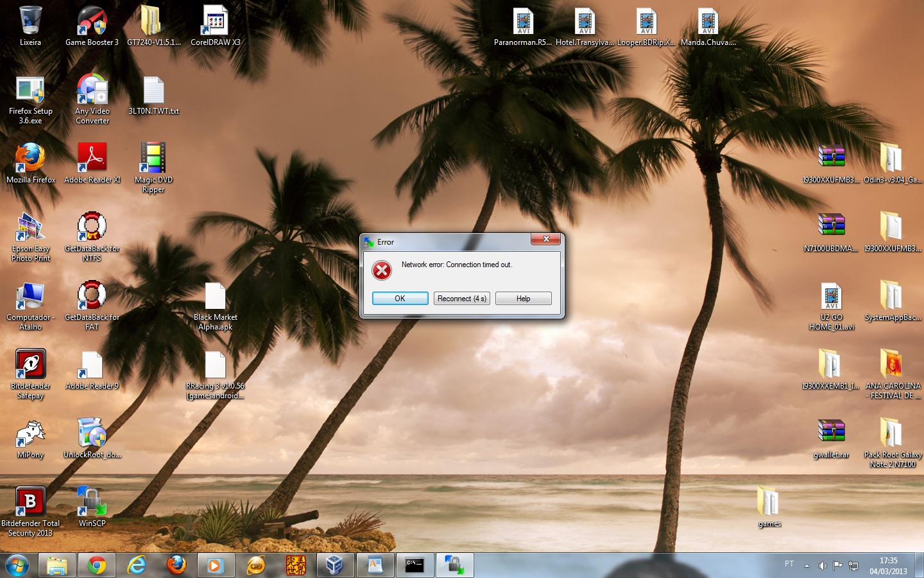The height and width of the screenshot is (578, 924).
Task: Select the Any Video Converter shortcut
Action: [x=92, y=100]
